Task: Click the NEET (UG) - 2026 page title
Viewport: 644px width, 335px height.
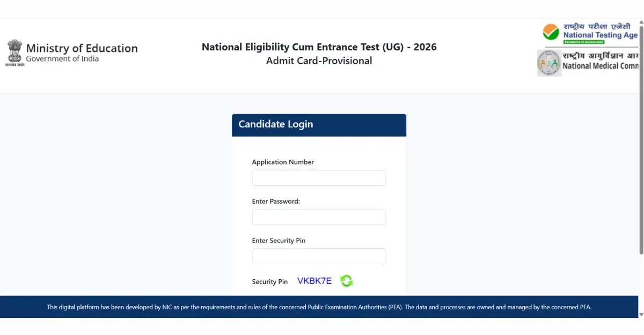Action: pos(319,47)
